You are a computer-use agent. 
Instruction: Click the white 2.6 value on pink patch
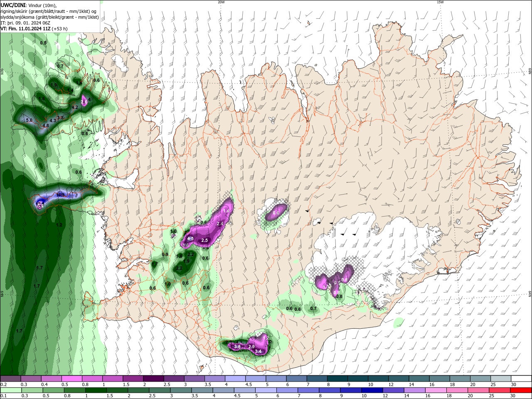[x=84, y=102]
